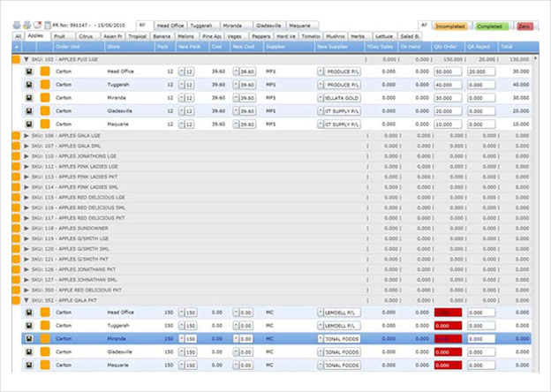Save the Miranda row of Apples Fuji
The height and width of the screenshot is (392, 551).
coord(29,98)
